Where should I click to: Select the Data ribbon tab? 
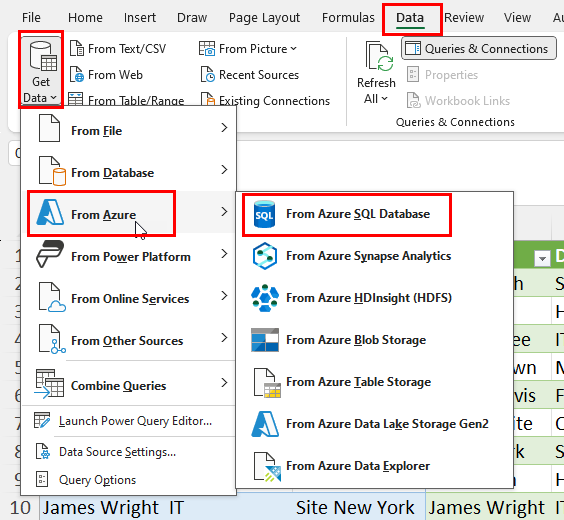click(x=410, y=18)
